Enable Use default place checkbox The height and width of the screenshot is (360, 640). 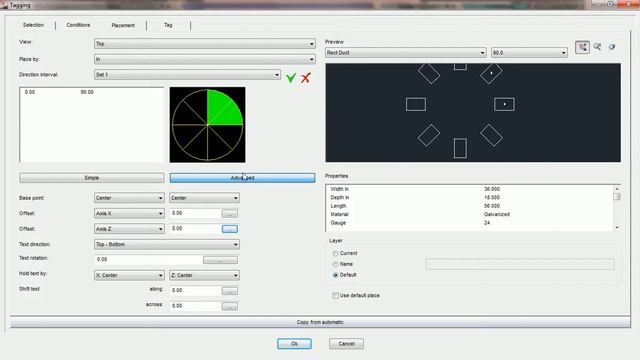(336, 296)
